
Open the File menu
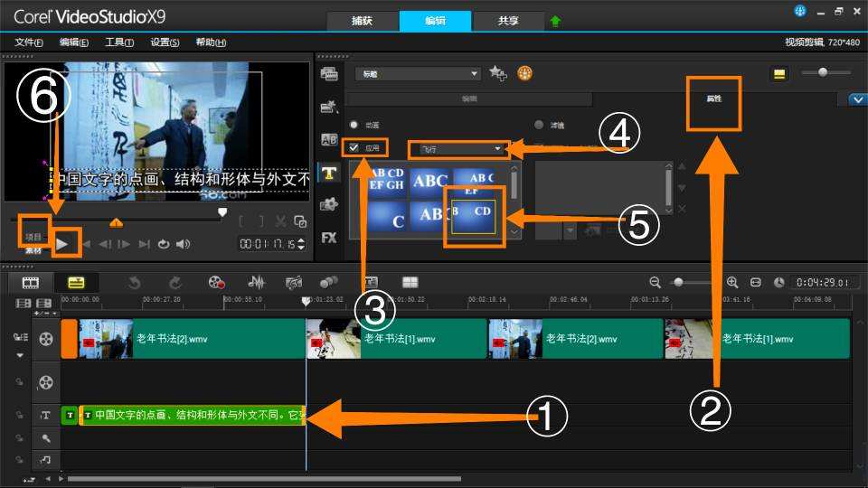28,42
